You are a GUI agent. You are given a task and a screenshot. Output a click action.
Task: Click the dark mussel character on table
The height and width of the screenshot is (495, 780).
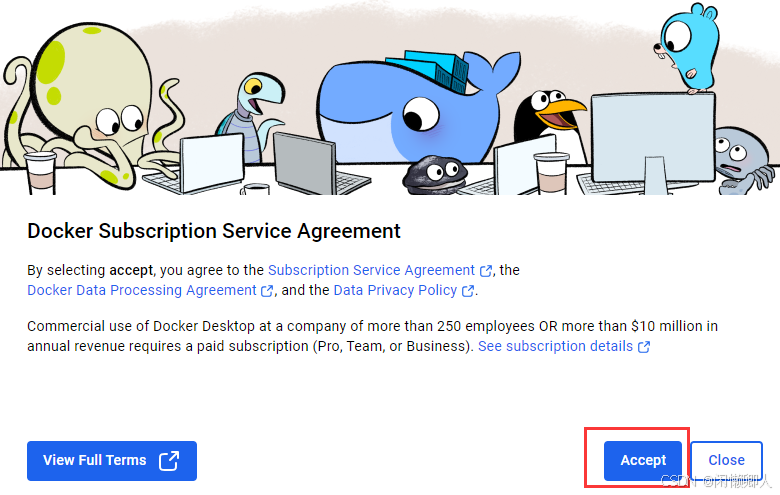[435, 174]
